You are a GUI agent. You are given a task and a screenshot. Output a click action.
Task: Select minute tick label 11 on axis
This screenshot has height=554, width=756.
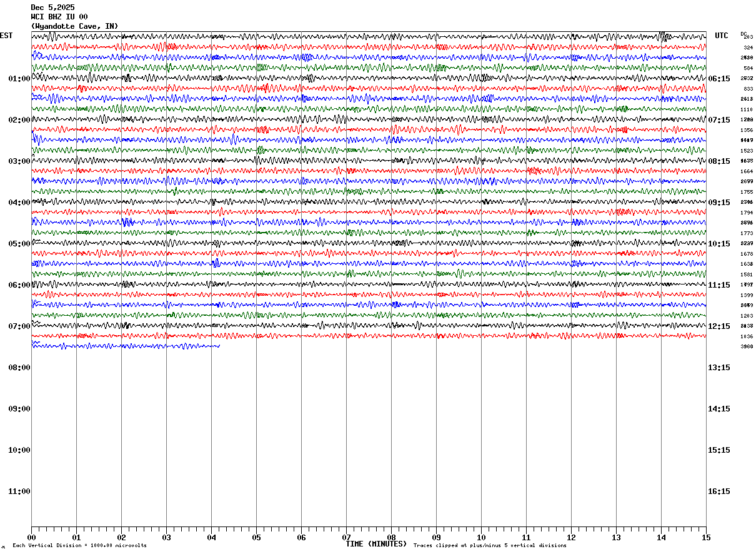(526, 537)
